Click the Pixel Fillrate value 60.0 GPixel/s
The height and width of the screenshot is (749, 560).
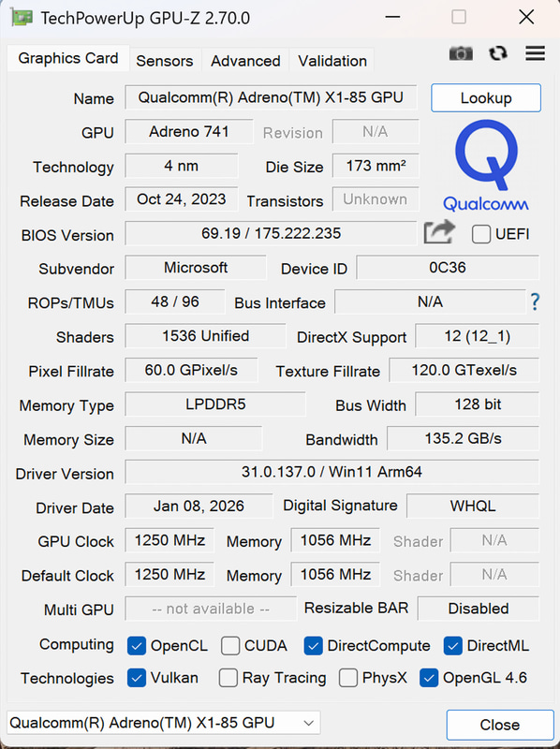(191, 370)
